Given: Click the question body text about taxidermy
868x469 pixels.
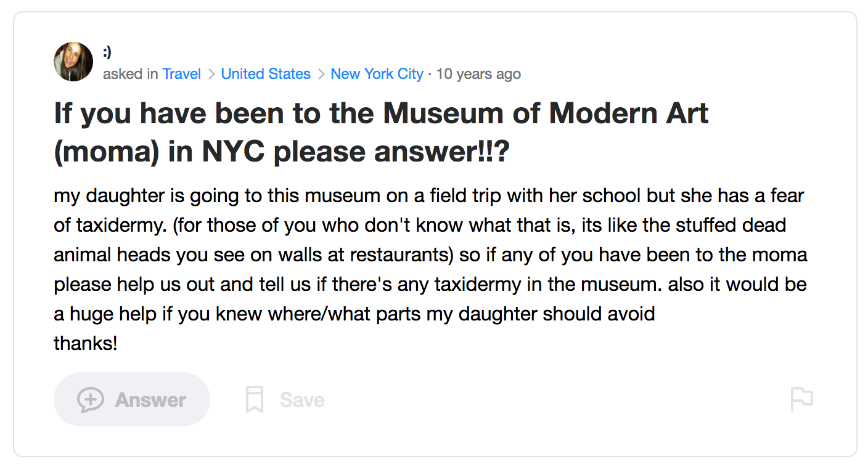Looking at the screenshot, I should (419, 225).
